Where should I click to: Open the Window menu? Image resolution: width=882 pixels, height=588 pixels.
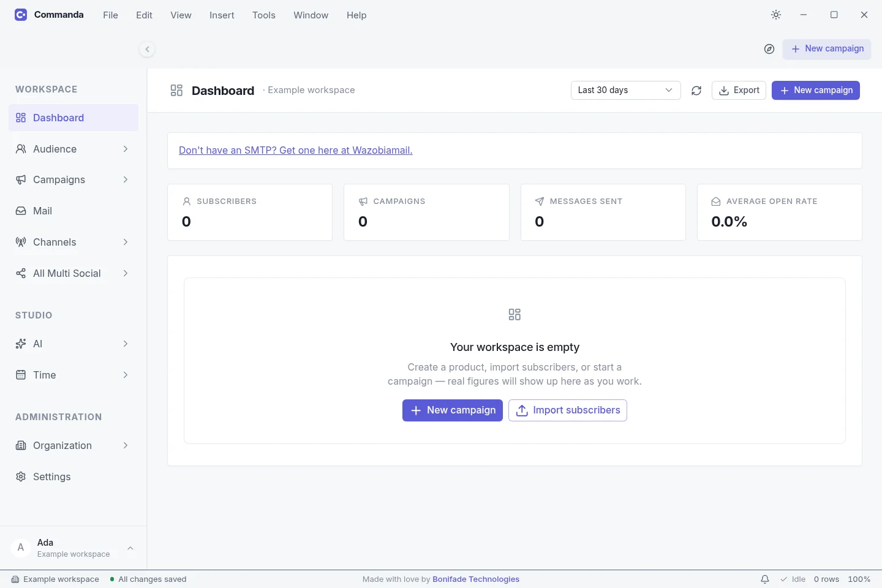click(x=311, y=15)
